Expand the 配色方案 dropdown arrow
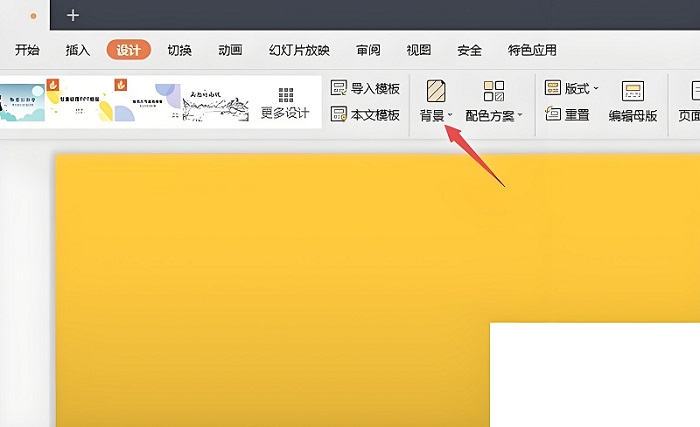Screen dimensions: 700x427 pos(520,115)
